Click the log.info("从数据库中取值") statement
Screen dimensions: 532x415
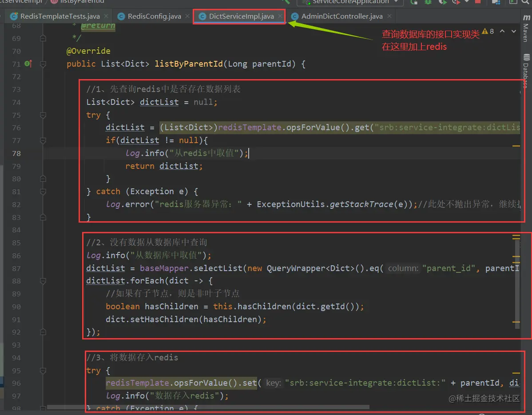(149, 255)
